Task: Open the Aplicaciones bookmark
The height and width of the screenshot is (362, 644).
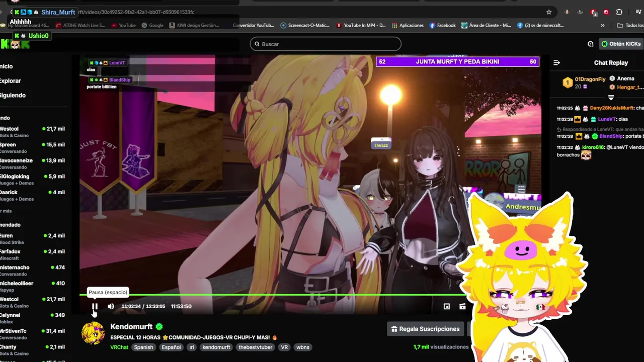Action: (x=408, y=25)
